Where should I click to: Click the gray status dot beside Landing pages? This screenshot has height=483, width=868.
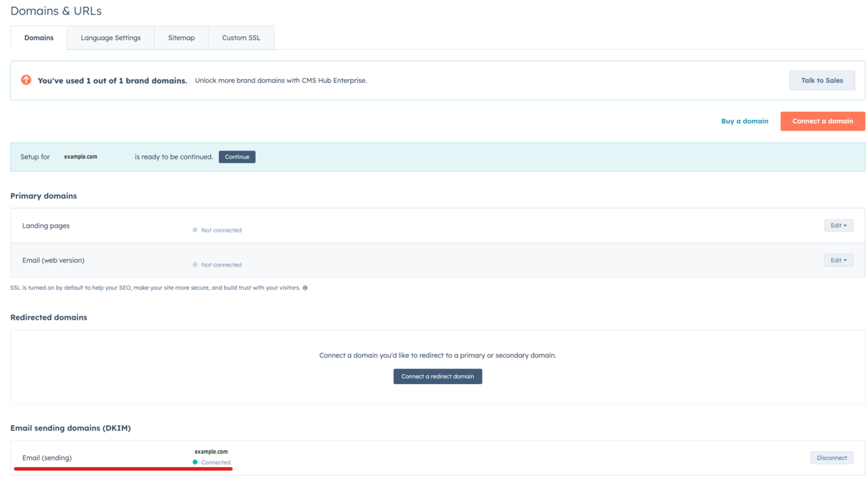(x=195, y=229)
